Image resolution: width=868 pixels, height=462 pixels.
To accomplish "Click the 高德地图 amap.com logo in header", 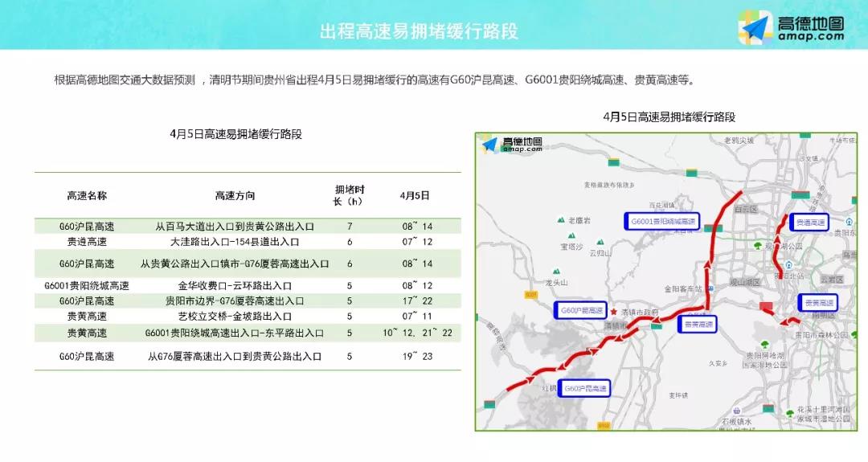I will coord(792,27).
